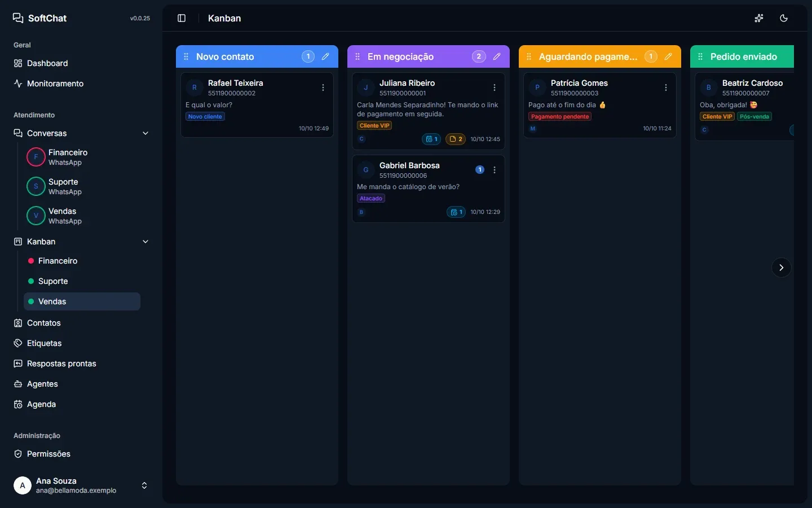
Task: Grab the Novo contato drag handle
Action: click(186, 56)
